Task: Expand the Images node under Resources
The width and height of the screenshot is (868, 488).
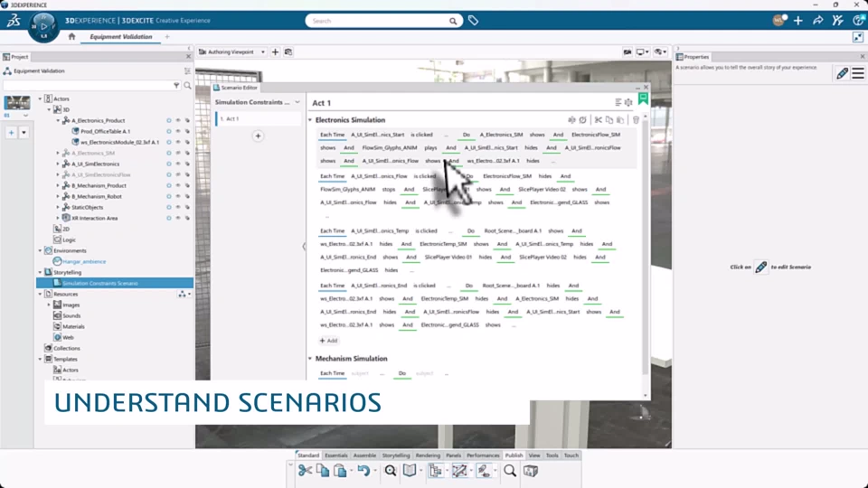Action: click(x=49, y=305)
